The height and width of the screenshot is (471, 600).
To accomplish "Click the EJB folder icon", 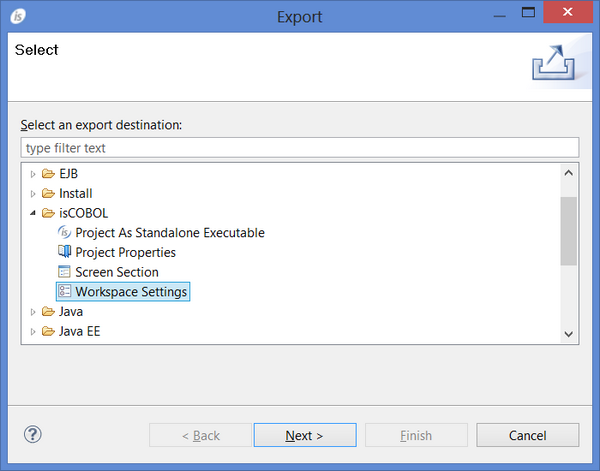I will point(48,174).
